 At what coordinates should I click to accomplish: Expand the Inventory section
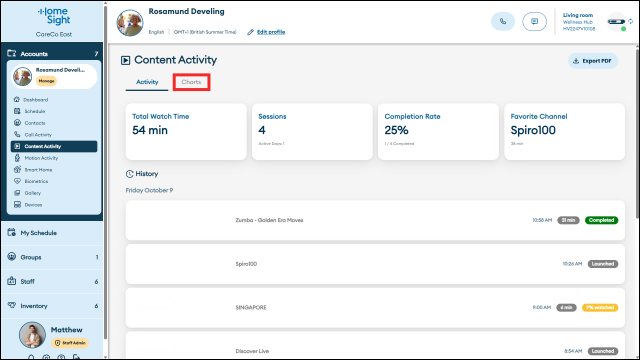click(x=52, y=306)
